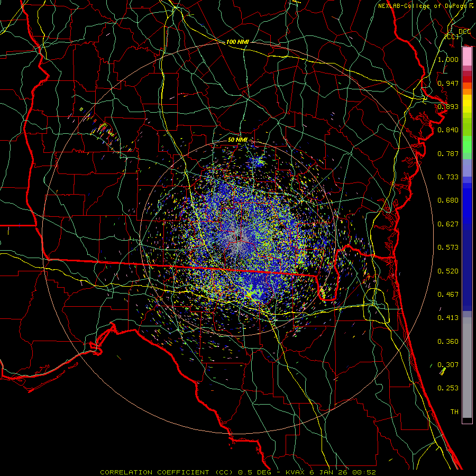Click the 0.467 legend value
Screen dimensions: 476x476
coord(448,294)
